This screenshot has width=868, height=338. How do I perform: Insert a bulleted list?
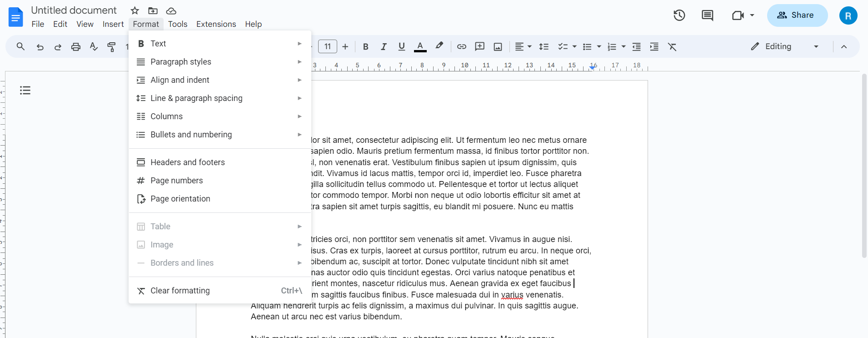(x=587, y=46)
